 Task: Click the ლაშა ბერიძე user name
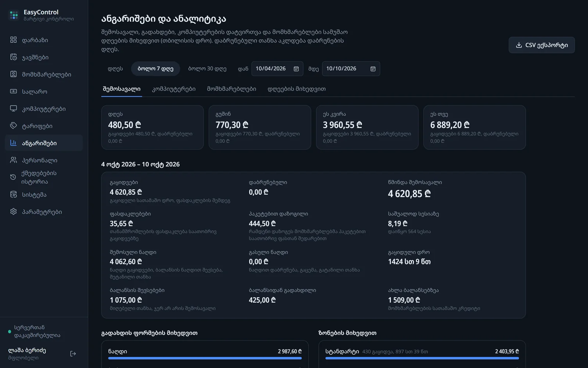point(27,350)
